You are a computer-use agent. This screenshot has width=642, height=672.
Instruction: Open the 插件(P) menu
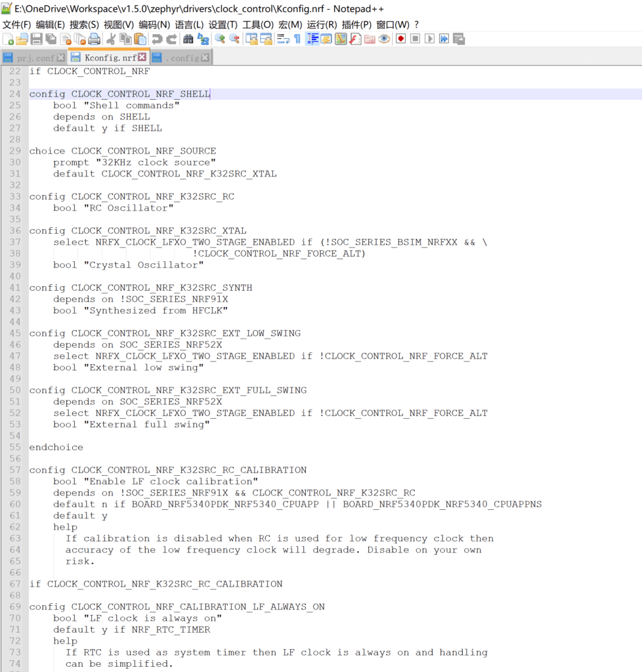click(356, 25)
